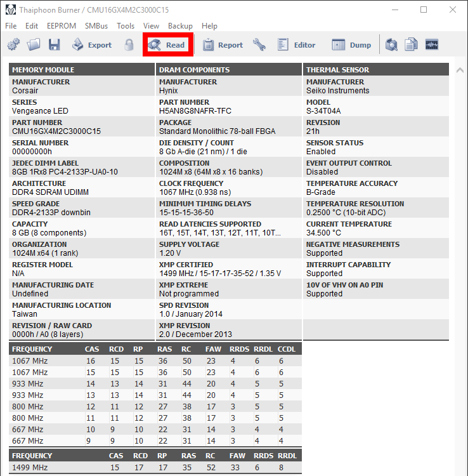Click the copy documents icon
468x476 pixels.
411,44
